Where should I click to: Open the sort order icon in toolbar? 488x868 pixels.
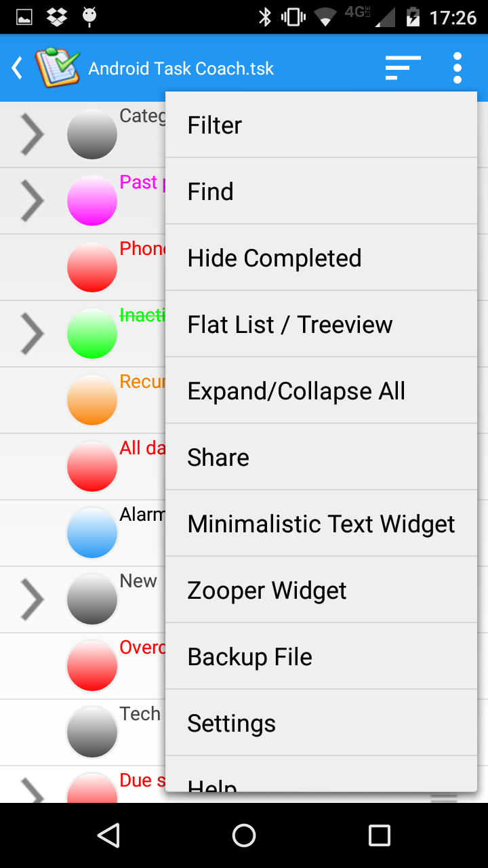[403, 68]
